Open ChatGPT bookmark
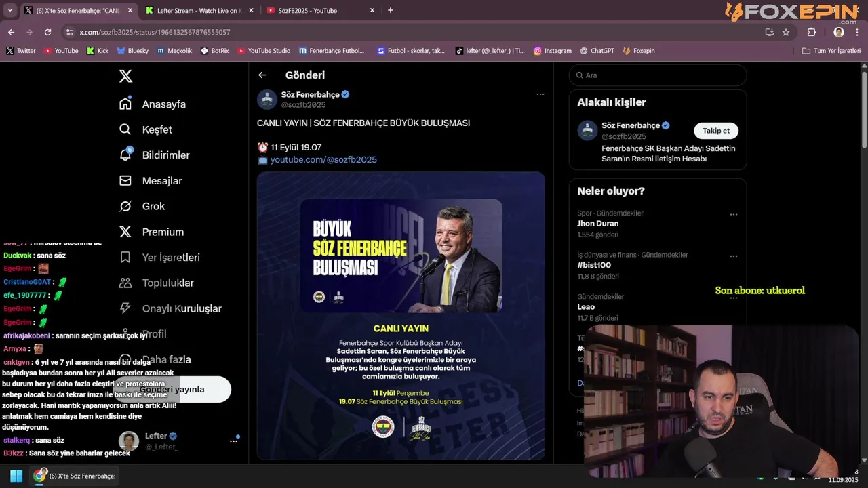 point(597,51)
